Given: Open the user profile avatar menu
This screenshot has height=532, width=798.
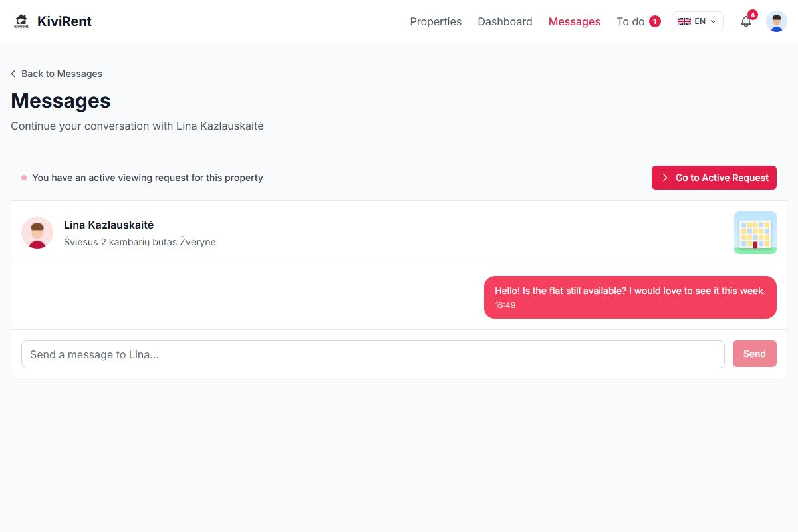Looking at the screenshot, I should [x=777, y=21].
